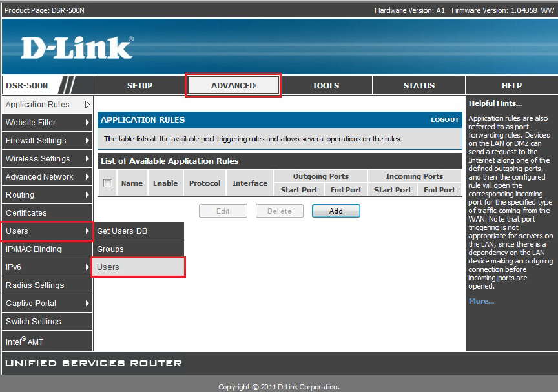This screenshot has width=558, height=392.
Task: Follow the More... link in Helpful Hints
Action: click(481, 301)
